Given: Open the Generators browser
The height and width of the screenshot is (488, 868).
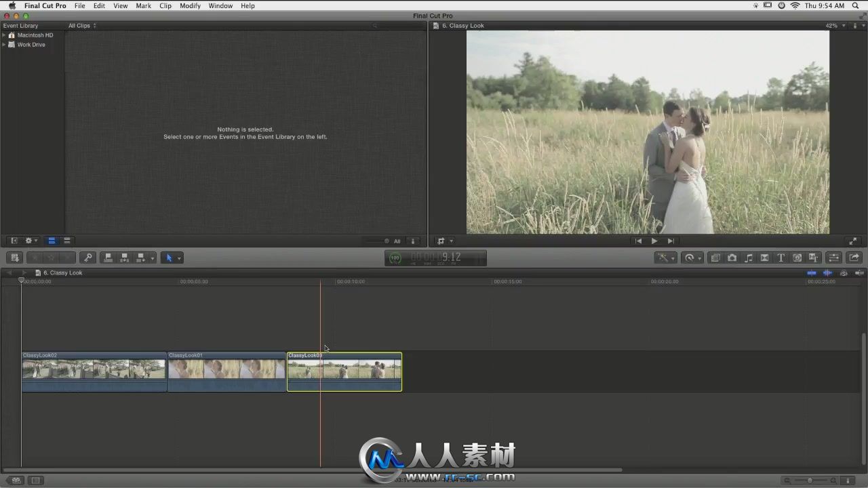Looking at the screenshot, I should point(797,258).
